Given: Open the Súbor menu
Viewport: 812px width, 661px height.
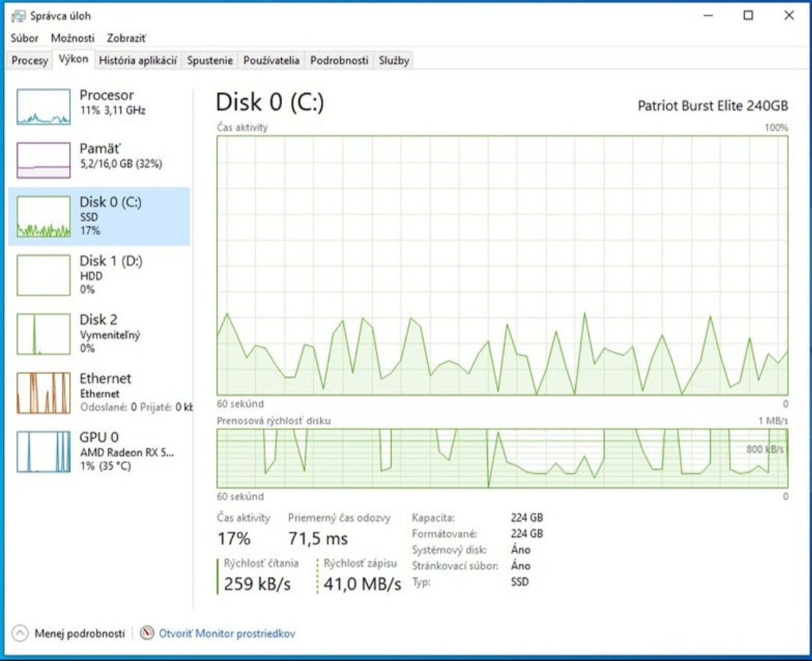Looking at the screenshot, I should coord(25,38).
